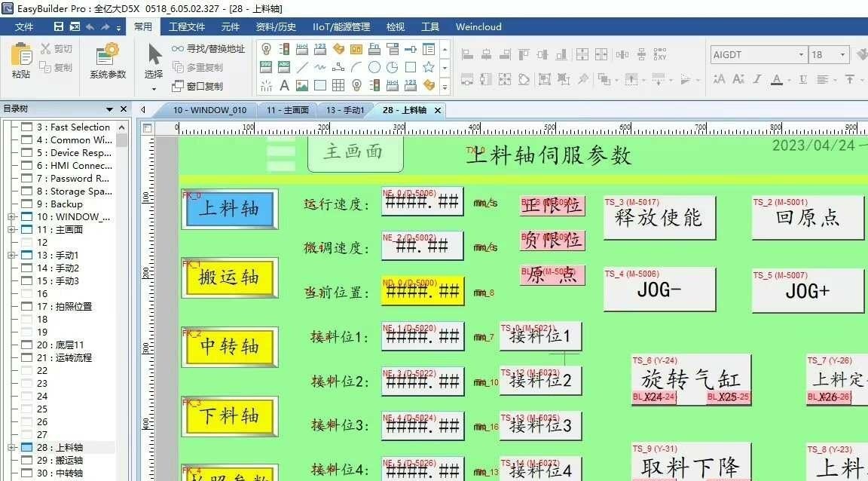Toggle italic text formatting

[x=756, y=79]
